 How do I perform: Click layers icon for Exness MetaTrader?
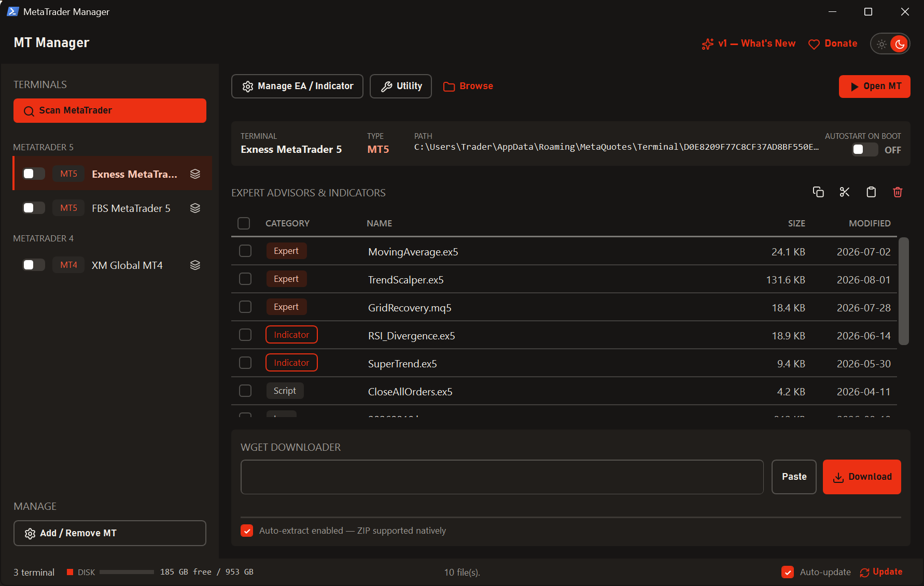[195, 174]
